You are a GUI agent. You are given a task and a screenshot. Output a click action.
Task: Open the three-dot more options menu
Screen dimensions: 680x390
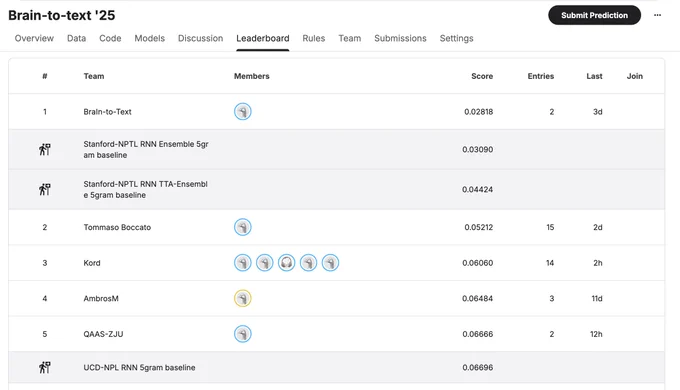point(657,15)
